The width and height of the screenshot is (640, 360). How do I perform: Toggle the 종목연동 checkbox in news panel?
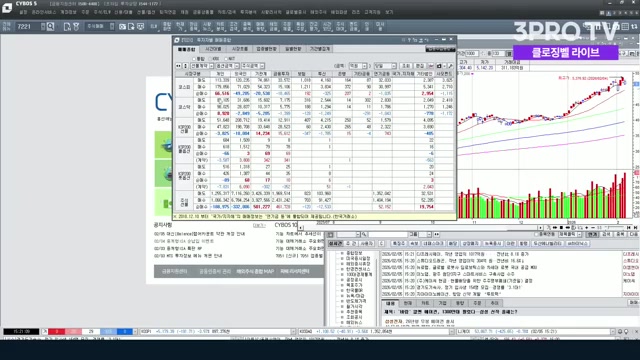(537, 234)
